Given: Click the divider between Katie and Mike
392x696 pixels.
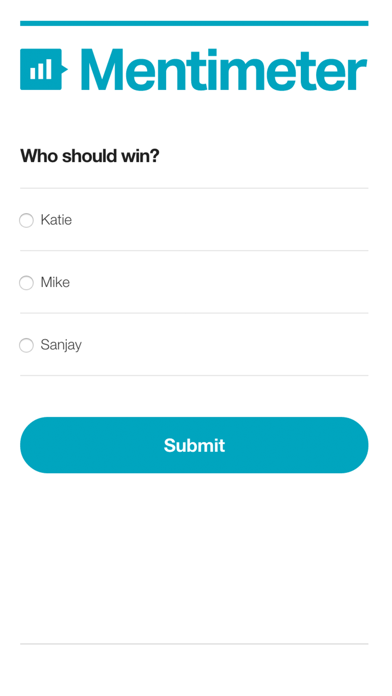Looking at the screenshot, I should pos(194,251).
